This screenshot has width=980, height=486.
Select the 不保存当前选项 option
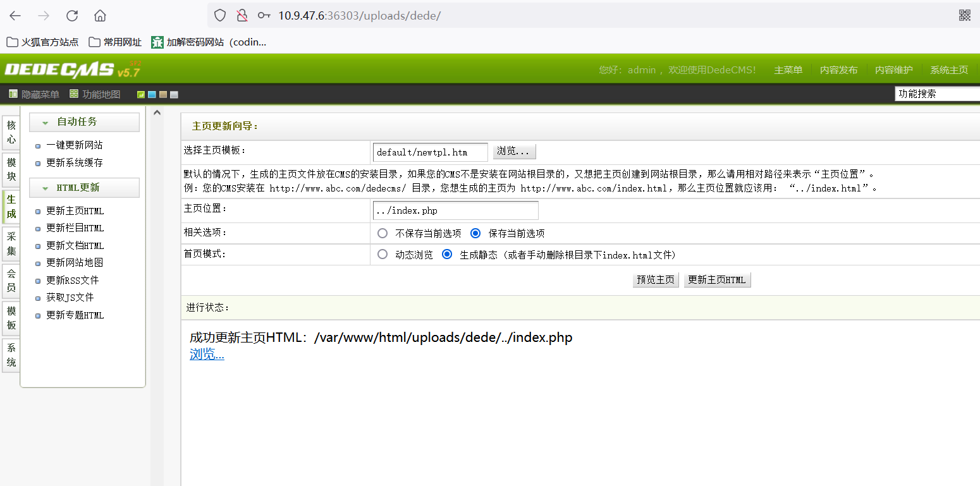pos(382,233)
